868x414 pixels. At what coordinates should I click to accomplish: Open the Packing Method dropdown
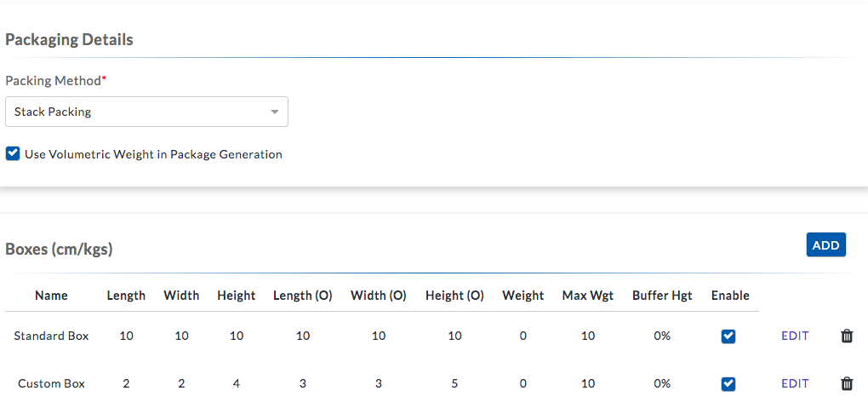tap(146, 112)
